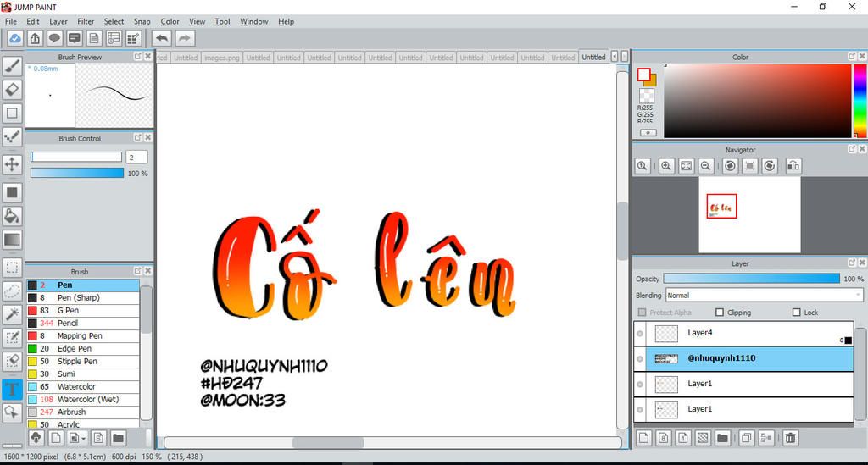Select the Mapping Pen brush
Screen dimensions: 868x465
(83, 335)
